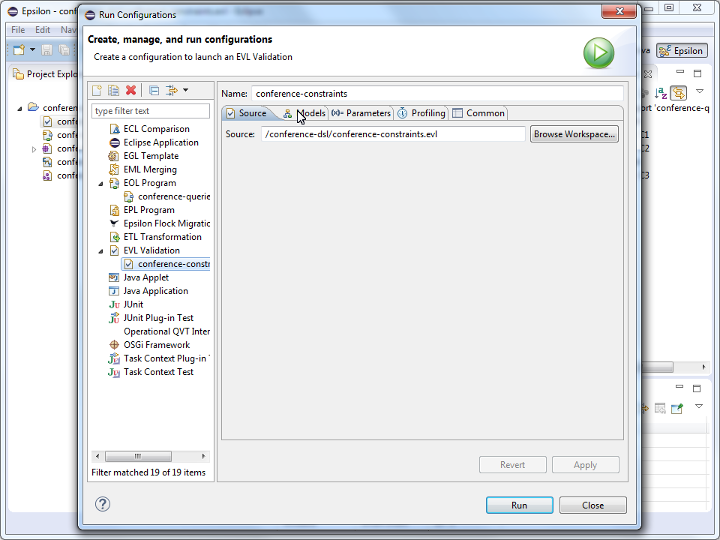Switch to the Models tab

click(x=305, y=113)
